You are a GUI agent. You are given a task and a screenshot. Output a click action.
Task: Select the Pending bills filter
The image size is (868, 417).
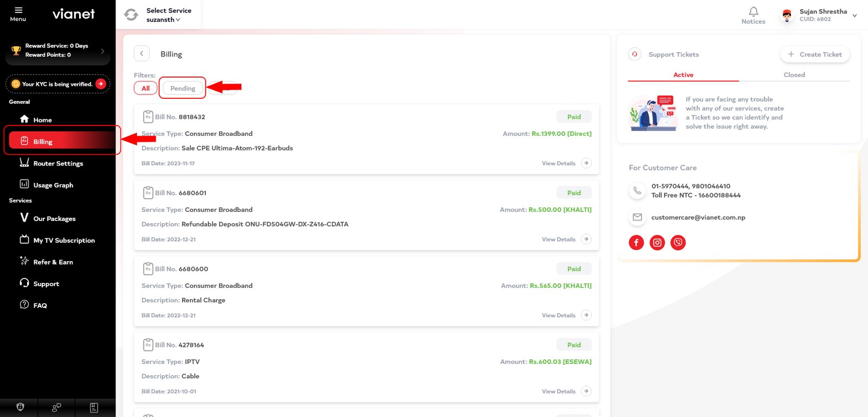pos(182,88)
